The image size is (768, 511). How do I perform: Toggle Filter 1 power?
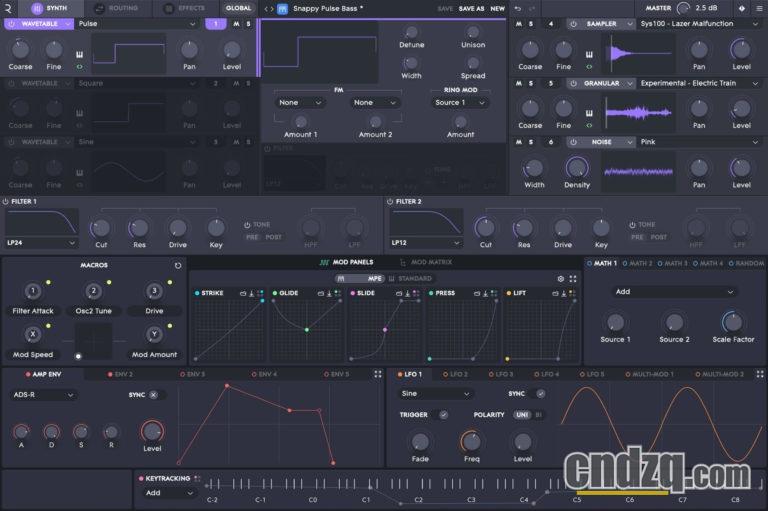pyautogui.click(x=5, y=201)
